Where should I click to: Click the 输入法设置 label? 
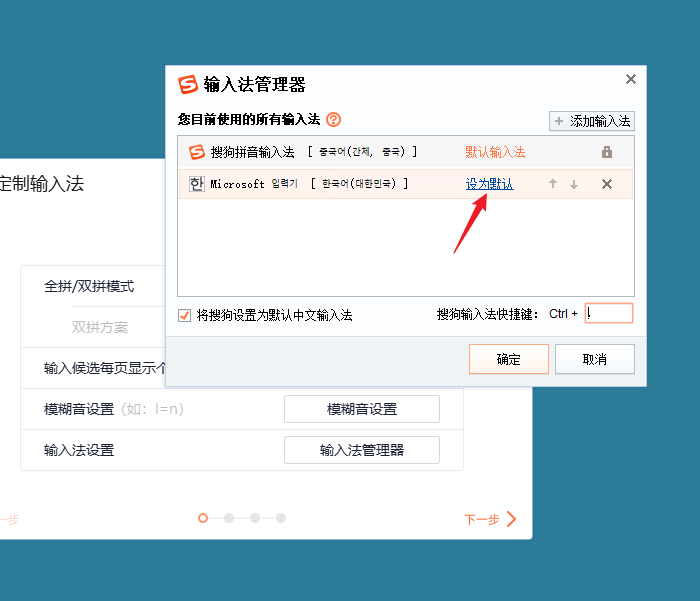click(x=79, y=450)
